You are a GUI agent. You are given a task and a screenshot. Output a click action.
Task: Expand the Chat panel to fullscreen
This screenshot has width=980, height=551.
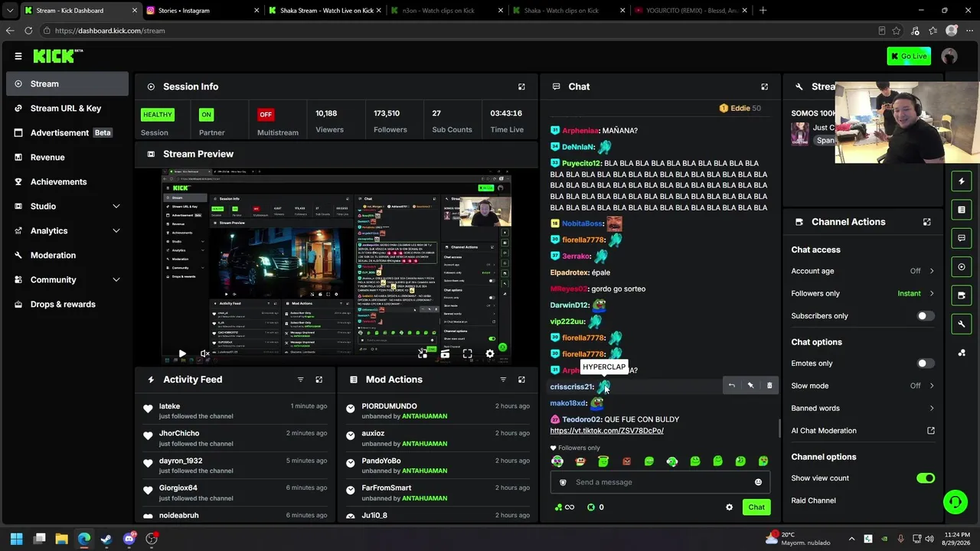coord(764,86)
